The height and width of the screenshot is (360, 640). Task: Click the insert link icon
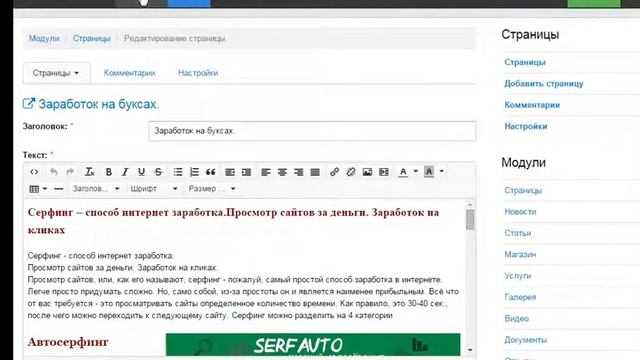point(334,172)
